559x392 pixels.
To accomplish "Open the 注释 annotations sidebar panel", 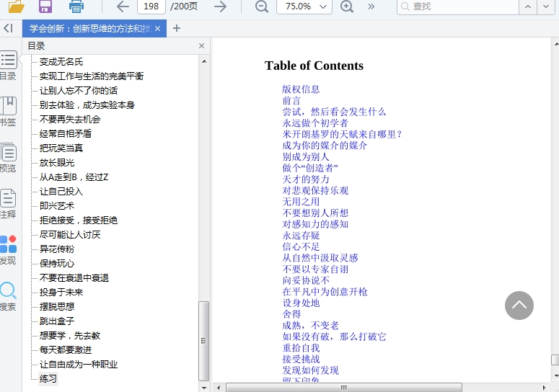I will point(8,204).
